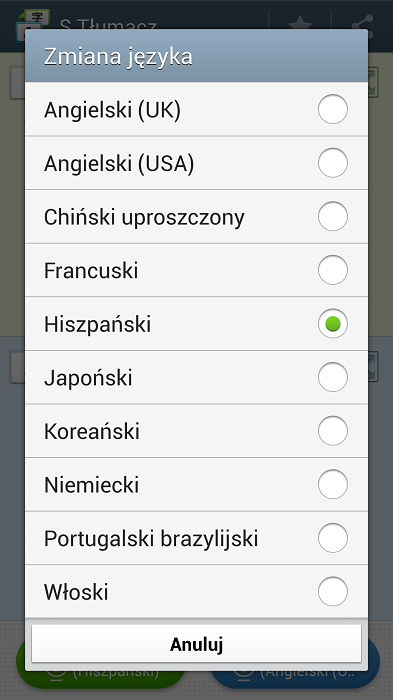
Task: Click the Niemiecki language label
Action: pos(92,485)
